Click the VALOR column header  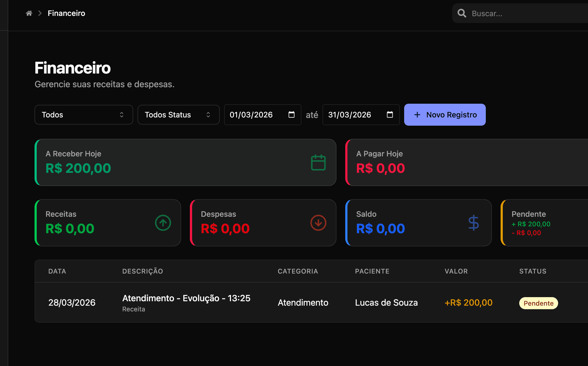point(456,271)
